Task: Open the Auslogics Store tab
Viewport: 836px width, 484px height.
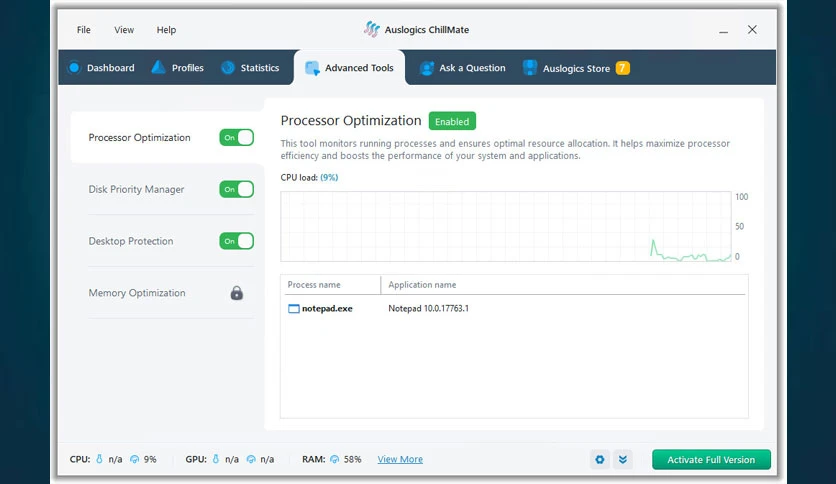Action: tap(576, 68)
